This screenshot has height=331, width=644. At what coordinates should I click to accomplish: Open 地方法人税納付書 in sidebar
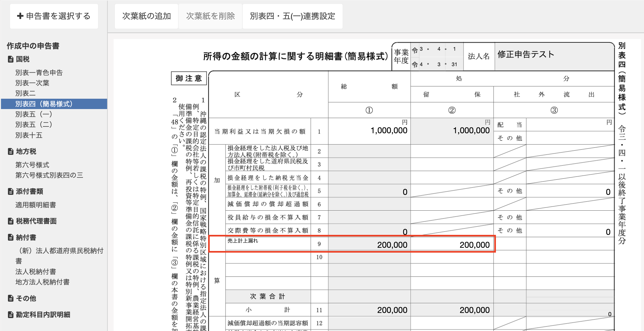(42, 282)
